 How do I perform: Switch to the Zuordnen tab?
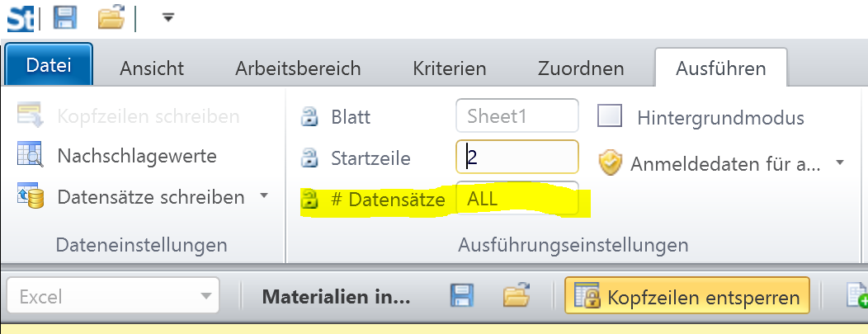[x=580, y=68]
